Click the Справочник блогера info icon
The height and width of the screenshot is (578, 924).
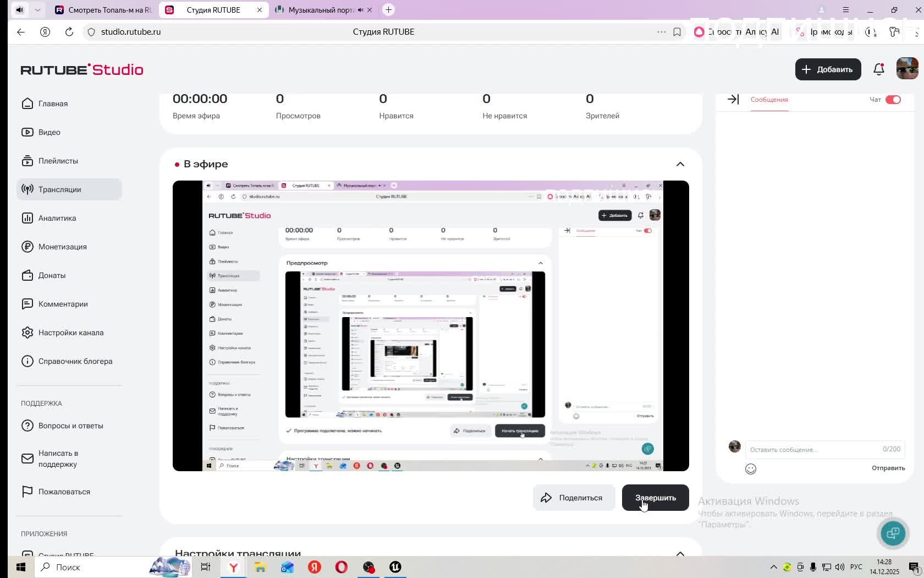tap(28, 361)
